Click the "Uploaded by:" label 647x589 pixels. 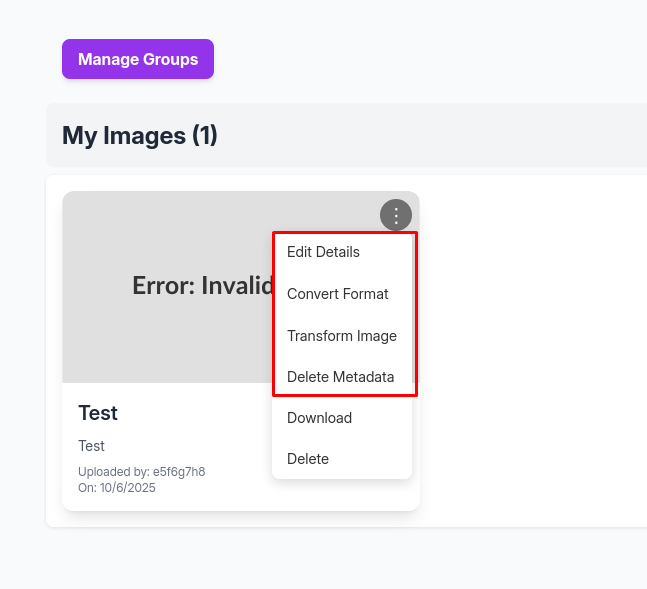[114, 472]
